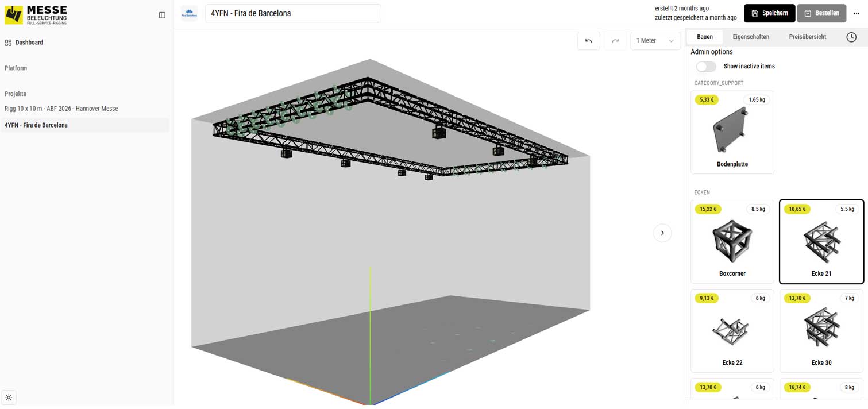Open Dashboard in the sidebar
Image resolution: width=868 pixels, height=409 pixels.
click(x=29, y=43)
